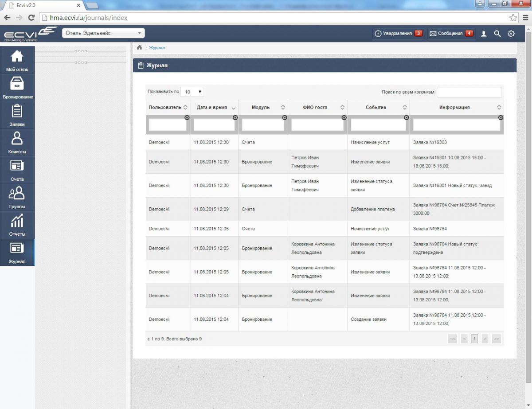Focus the Модуль filter input
532x409 pixels.
(x=263, y=125)
